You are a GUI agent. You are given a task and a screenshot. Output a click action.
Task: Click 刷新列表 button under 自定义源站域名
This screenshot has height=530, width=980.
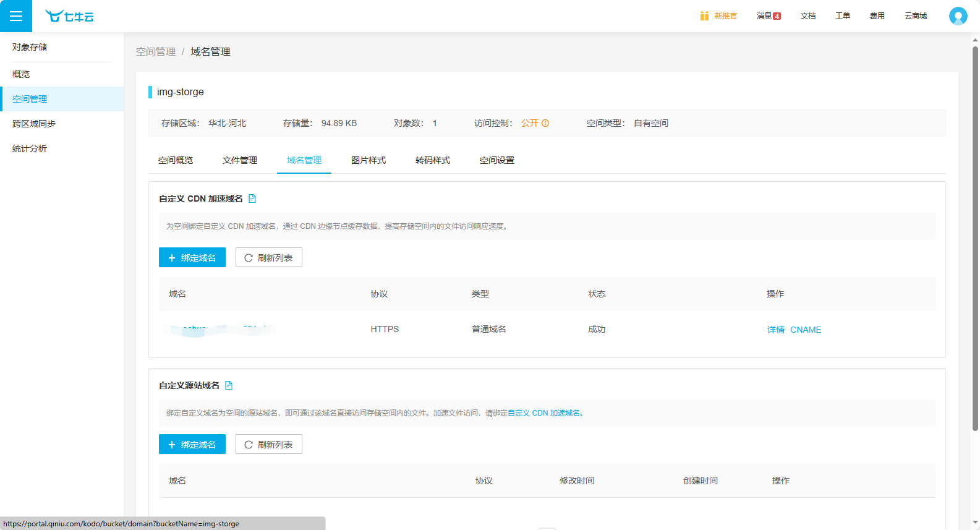click(269, 444)
